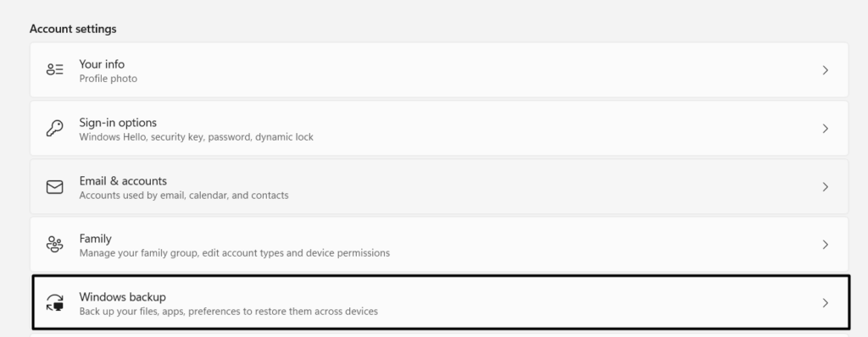Open the Your info title
Screen dimensions: 868x337
click(x=102, y=64)
